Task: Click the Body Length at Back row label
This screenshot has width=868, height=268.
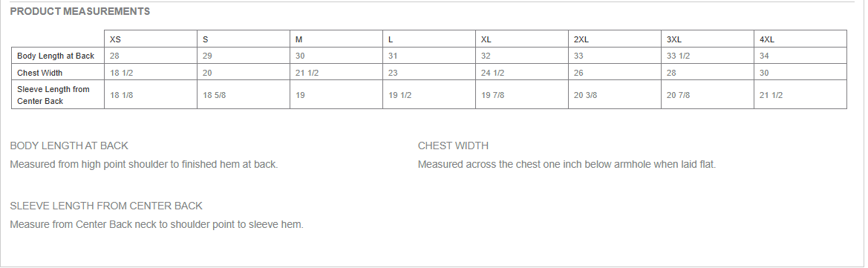Action: pos(56,56)
